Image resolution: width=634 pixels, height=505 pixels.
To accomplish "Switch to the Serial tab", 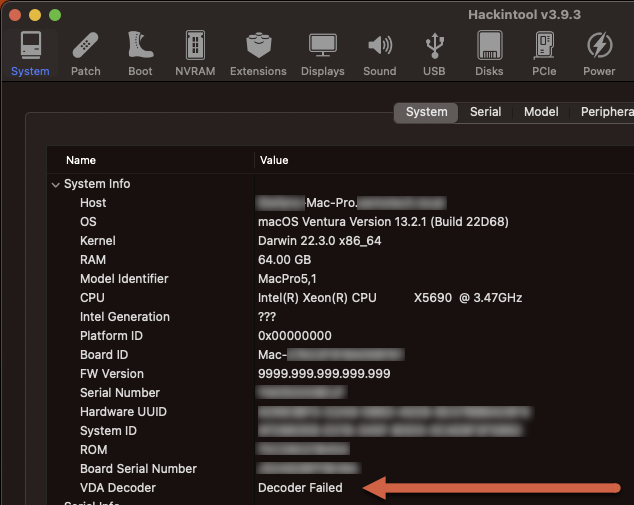I will click(485, 112).
